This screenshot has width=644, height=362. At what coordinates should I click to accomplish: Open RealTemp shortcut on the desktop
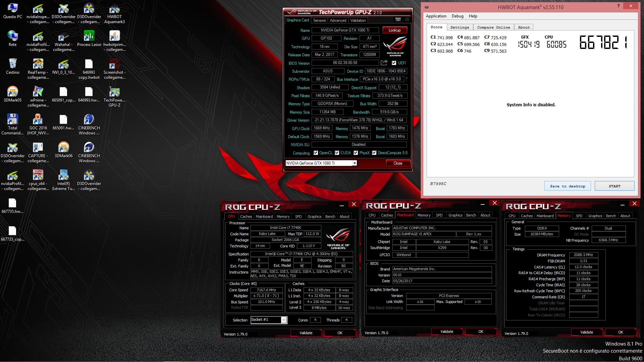point(38,69)
